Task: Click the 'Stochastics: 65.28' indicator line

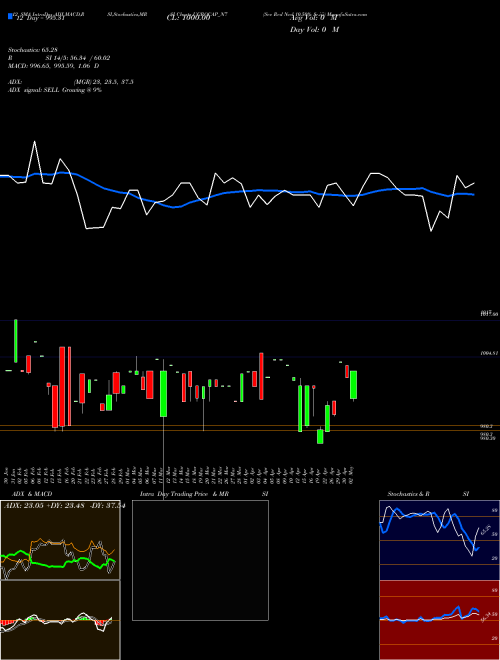Action: tap(35, 50)
